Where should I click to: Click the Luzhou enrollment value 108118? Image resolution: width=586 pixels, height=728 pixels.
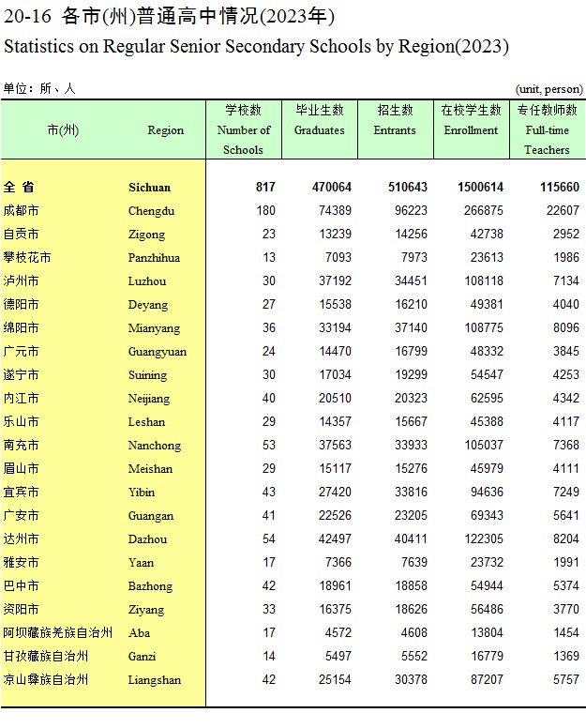coord(484,281)
